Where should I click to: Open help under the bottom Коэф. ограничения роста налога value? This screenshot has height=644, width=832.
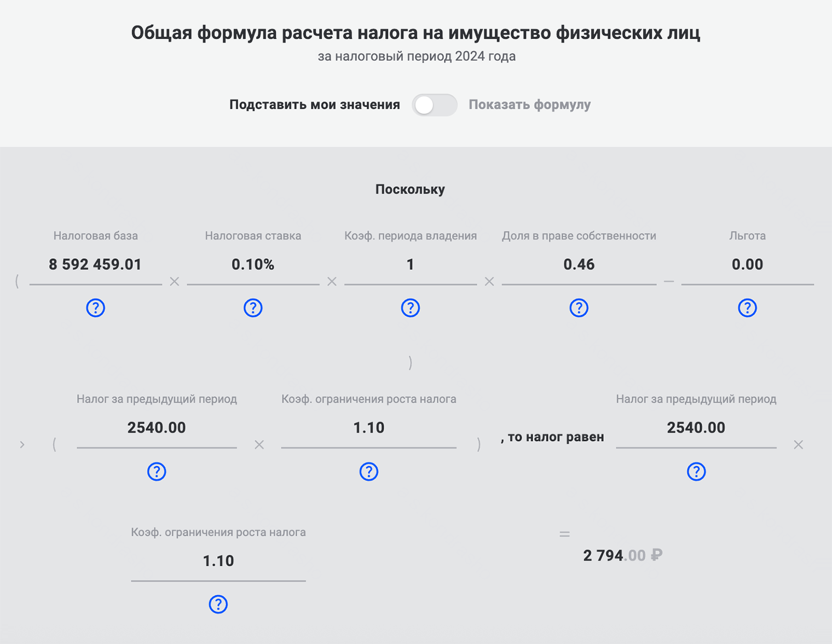(218, 604)
